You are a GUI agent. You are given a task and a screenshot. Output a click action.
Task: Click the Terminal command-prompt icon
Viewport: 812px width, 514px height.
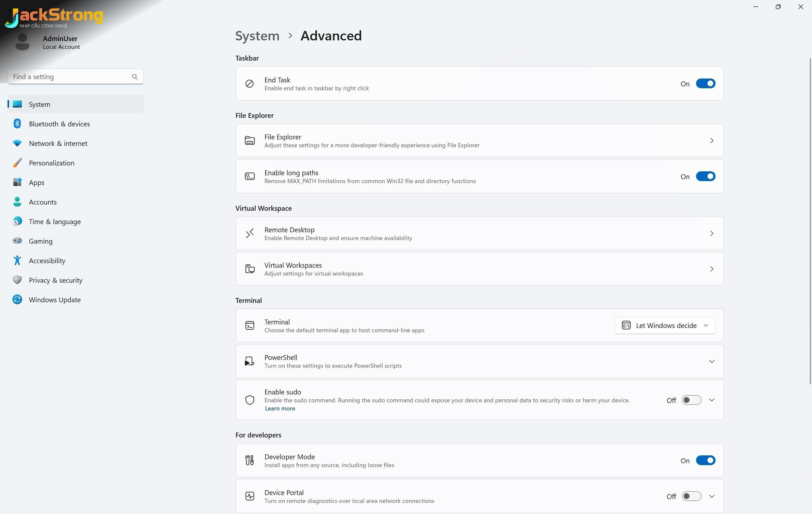[249, 325]
